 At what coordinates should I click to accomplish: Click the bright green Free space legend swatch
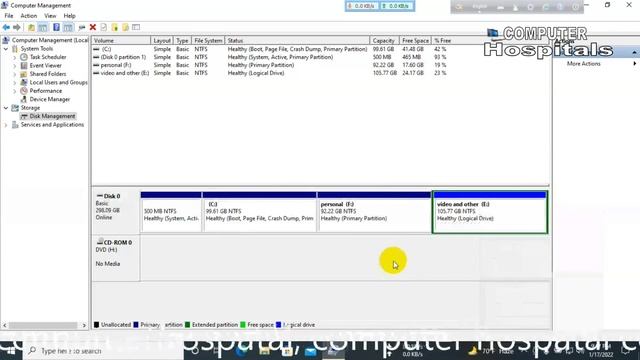(x=243, y=325)
